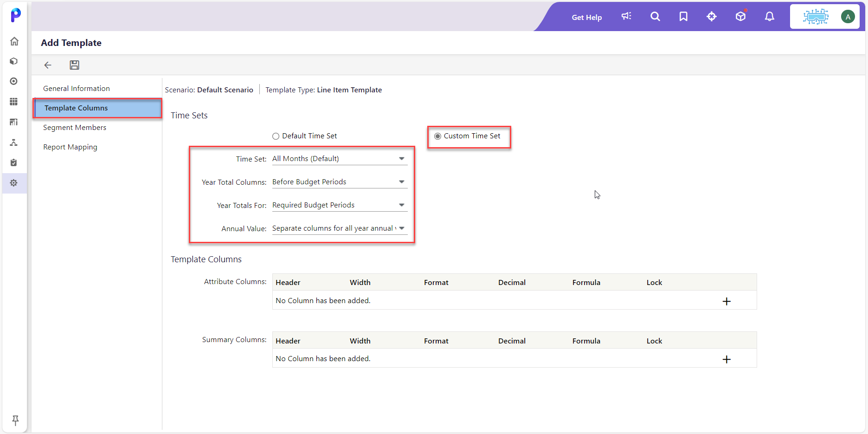Open the Time Set dropdown

click(x=340, y=159)
